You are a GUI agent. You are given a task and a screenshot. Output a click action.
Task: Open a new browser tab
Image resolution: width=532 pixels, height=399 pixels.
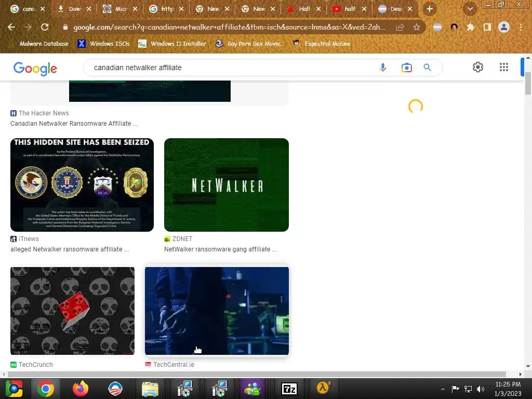tap(430, 9)
